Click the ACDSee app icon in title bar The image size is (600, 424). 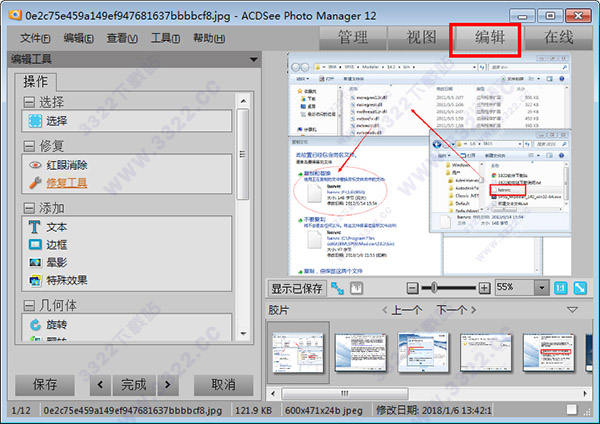(x=15, y=15)
